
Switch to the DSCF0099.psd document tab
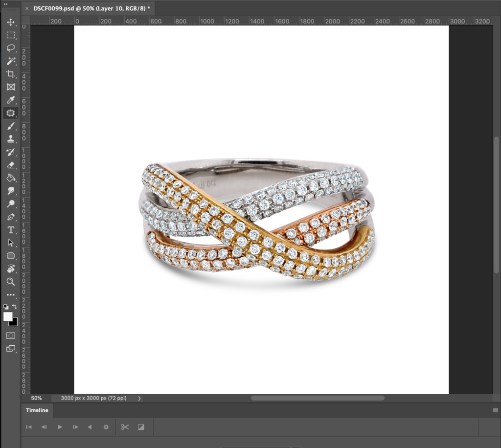tap(91, 9)
